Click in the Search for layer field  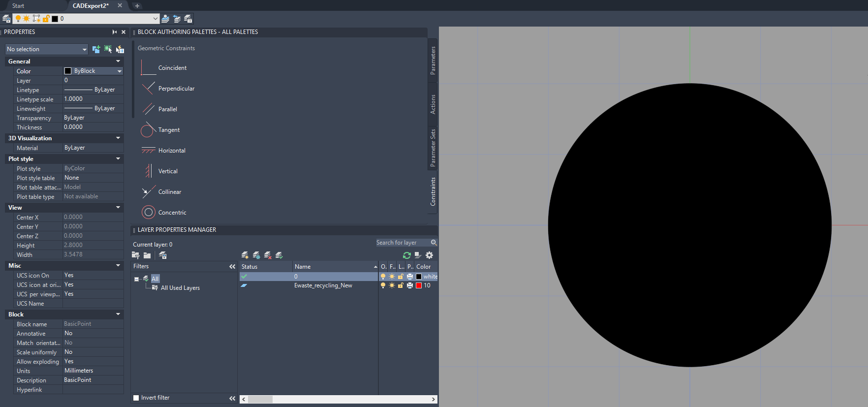click(403, 243)
